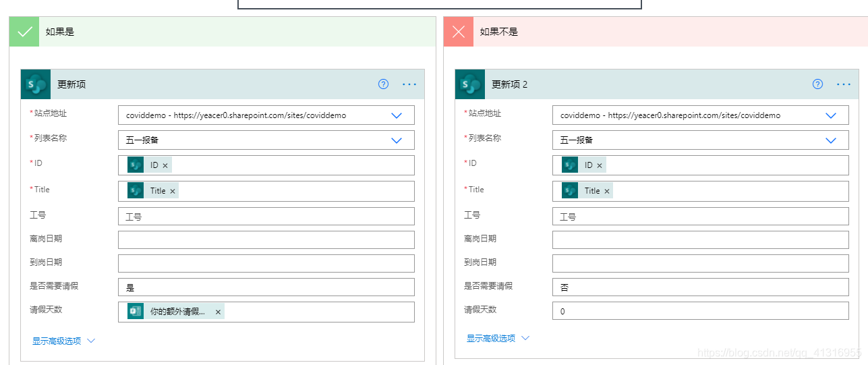Expand 列表名称 dropdown in 更新项 2
868x365 pixels.
[831, 140]
